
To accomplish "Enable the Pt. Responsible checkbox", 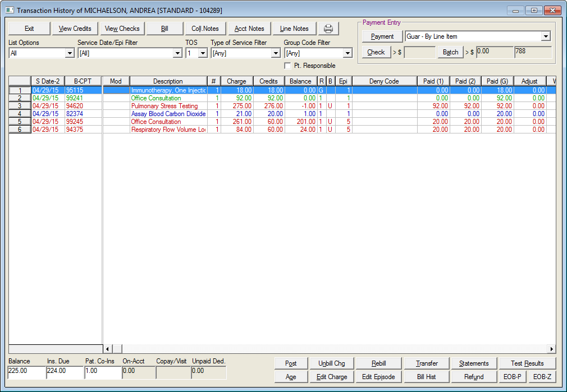I will point(288,66).
